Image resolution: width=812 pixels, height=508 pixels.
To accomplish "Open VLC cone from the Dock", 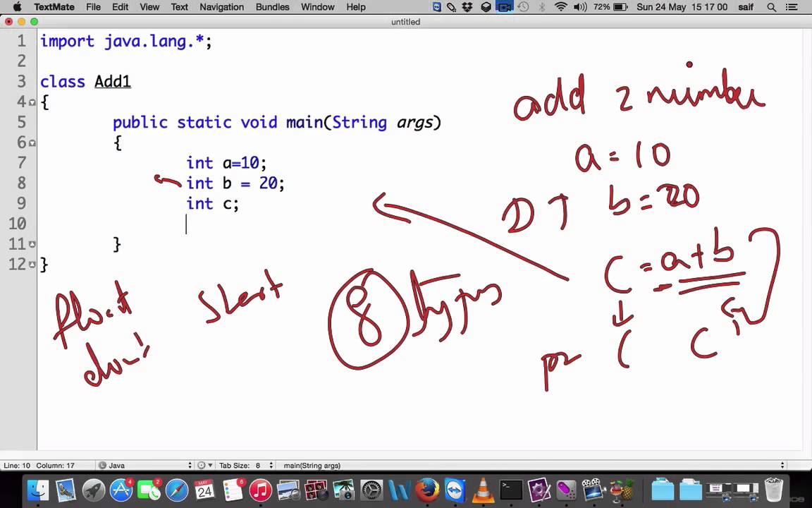I will click(483, 490).
